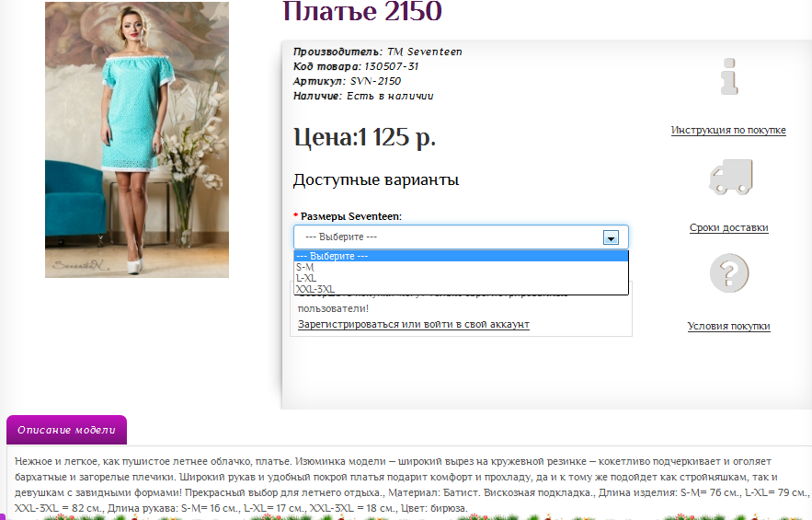Switch to the Описание модели tab
This screenshot has height=520, width=812.
[66, 430]
